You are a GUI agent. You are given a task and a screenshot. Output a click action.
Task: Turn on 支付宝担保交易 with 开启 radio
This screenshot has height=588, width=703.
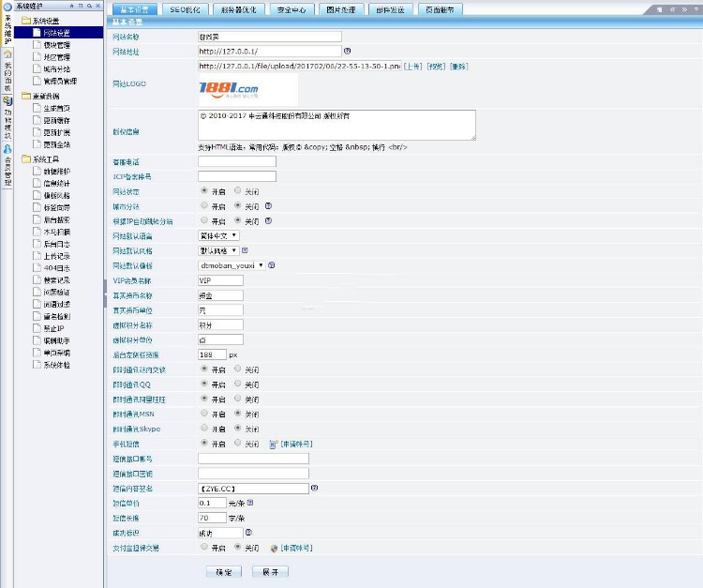(204, 547)
